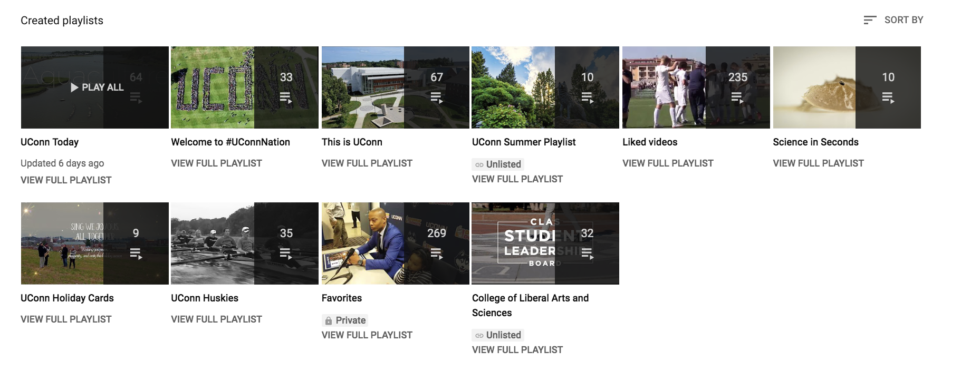The image size is (980, 390).
Task: View full playlist for Liked videos
Action: click(x=668, y=163)
